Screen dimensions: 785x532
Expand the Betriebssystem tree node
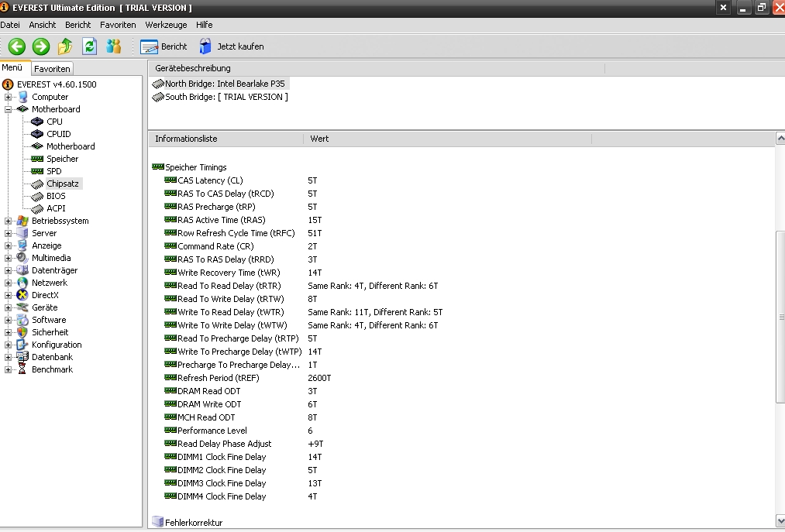click(x=8, y=221)
